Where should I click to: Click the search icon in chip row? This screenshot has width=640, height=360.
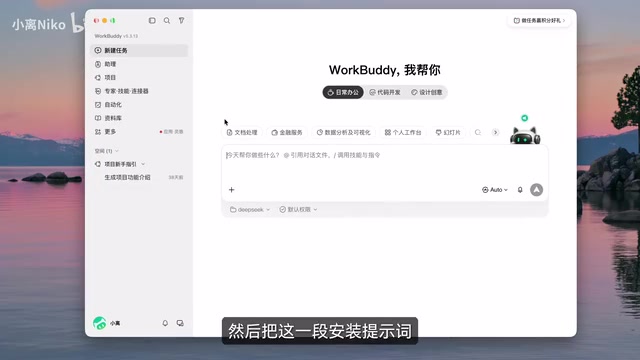478,132
